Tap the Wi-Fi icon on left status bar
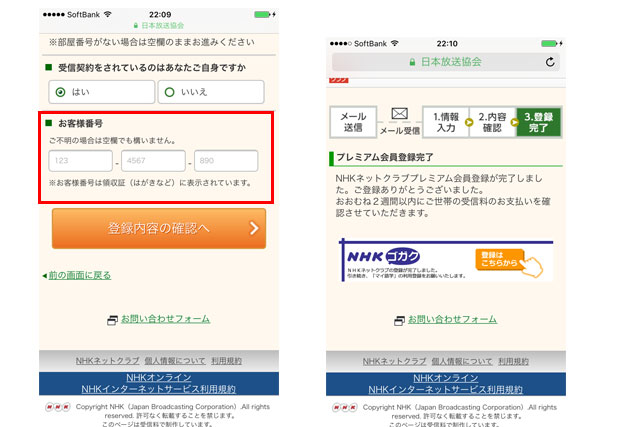Screen dimensions: 640x427 (x=108, y=14)
